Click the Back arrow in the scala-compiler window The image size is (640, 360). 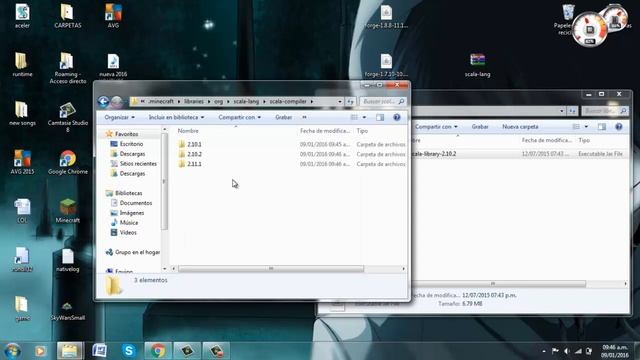(103, 101)
